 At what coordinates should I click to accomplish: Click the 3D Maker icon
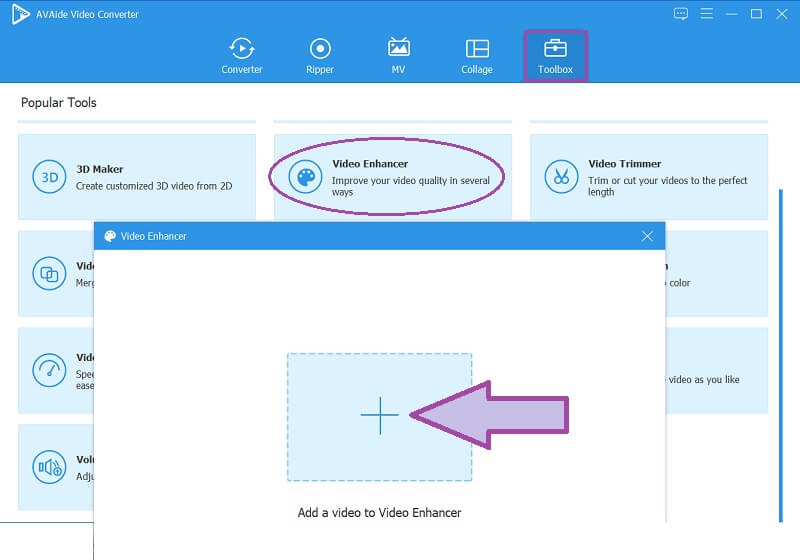pyautogui.click(x=49, y=177)
